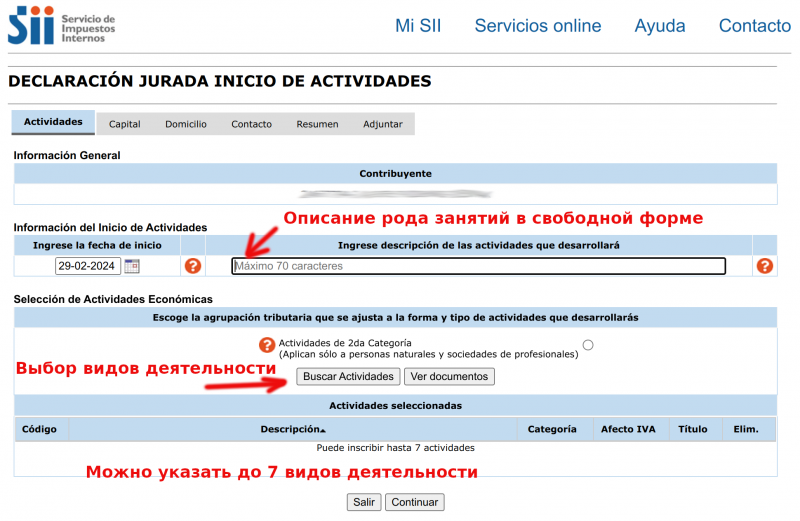Image resolution: width=800 pixels, height=521 pixels.
Task: Open the Domicilio tab
Action: tap(186, 124)
